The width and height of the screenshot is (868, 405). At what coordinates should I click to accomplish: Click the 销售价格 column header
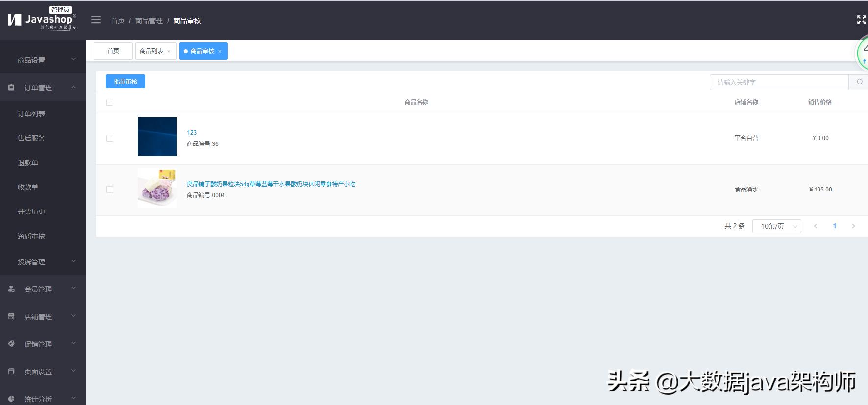tap(820, 102)
